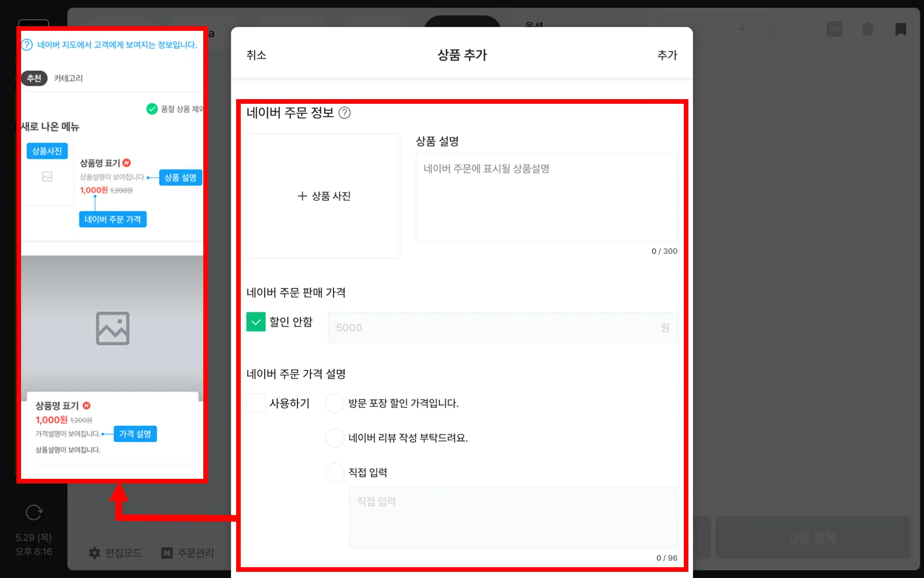Open the 네이버 주문 정보 help icon
The image size is (924, 578).
[x=345, y=113]
